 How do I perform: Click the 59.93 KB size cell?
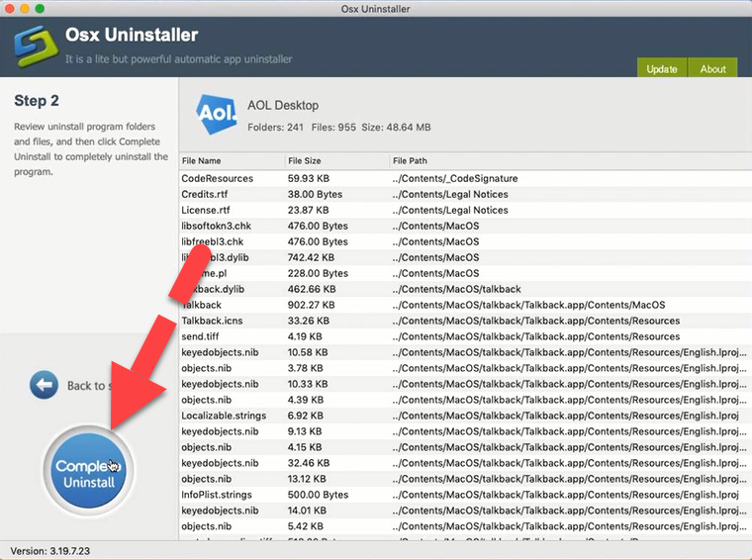tap(309, 178)
